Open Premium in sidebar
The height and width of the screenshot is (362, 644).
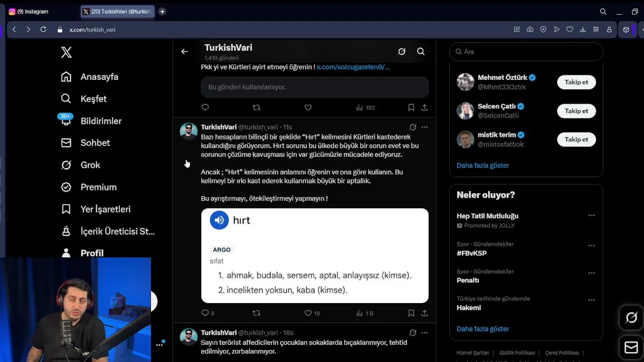pyautogui.click(x=89, y=187)
